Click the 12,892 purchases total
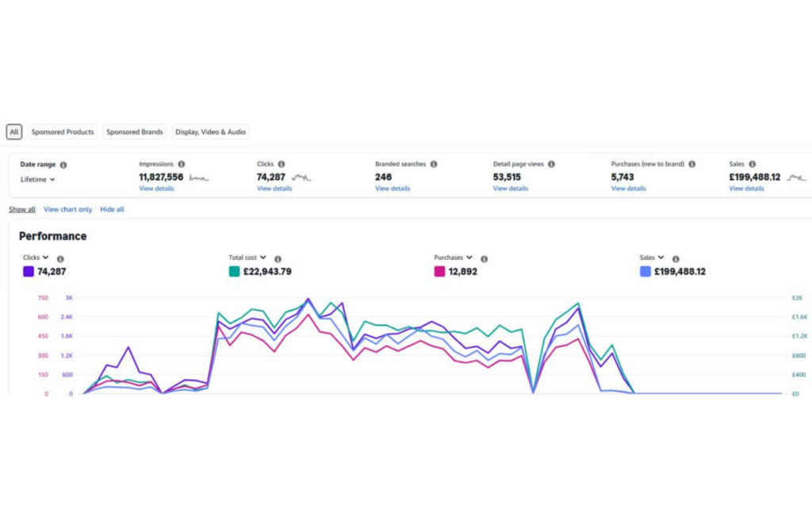Image resolution: width=812 pixels, height=512 pixels. (x=463, y=271)
